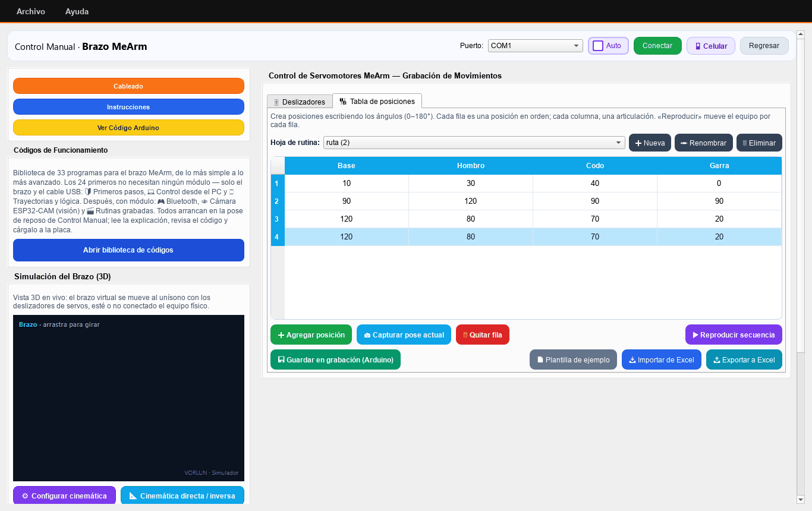Click the play icon on Reproducir secuencia
812x511 pixels.
pos(695,335)
